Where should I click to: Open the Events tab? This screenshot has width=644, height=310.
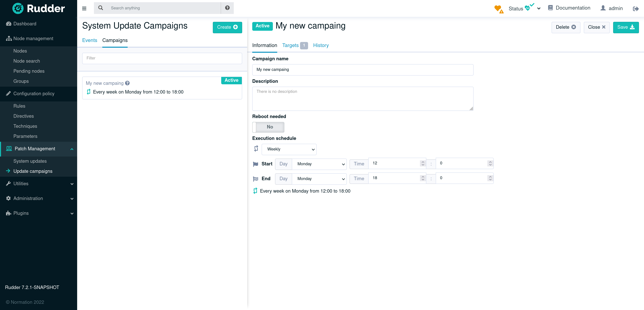click(90, 40)
